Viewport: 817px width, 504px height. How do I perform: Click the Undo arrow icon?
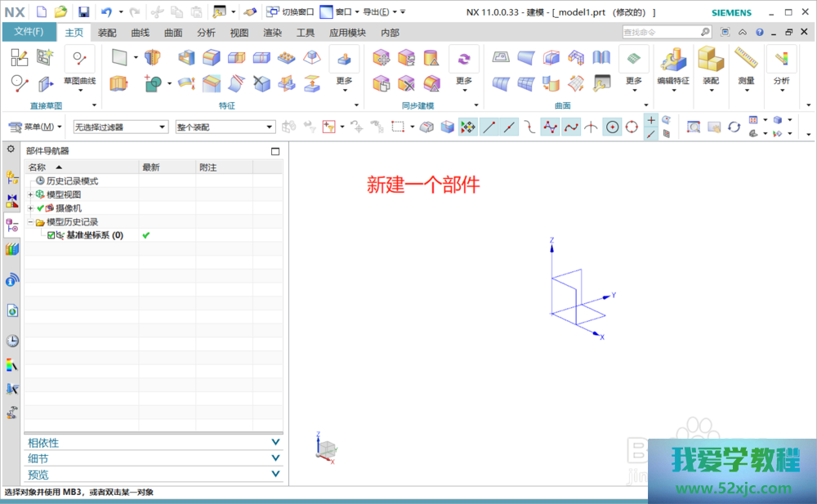106,11
